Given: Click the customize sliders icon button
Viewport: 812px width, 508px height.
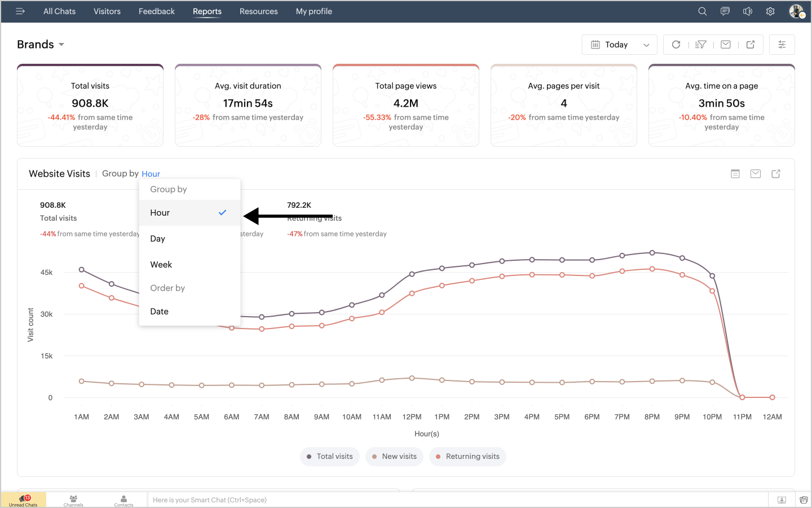Looking at the screenshot, I should click(x=782, y=45).
